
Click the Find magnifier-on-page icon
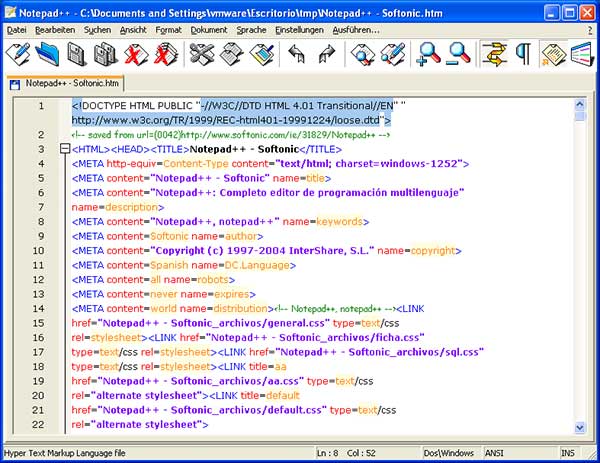coord(362,54)
